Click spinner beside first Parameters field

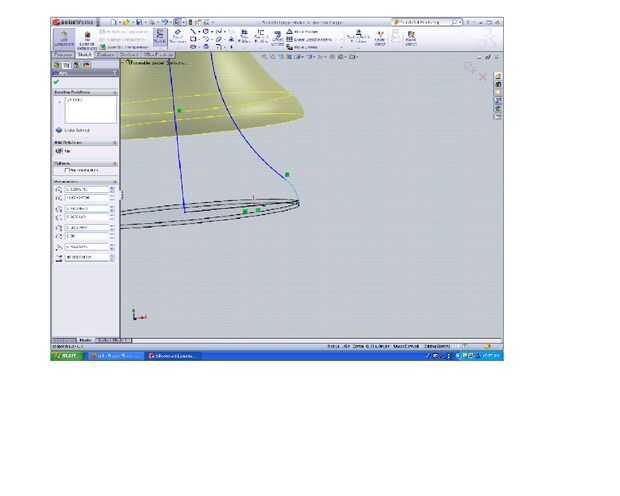pos(112,189)
